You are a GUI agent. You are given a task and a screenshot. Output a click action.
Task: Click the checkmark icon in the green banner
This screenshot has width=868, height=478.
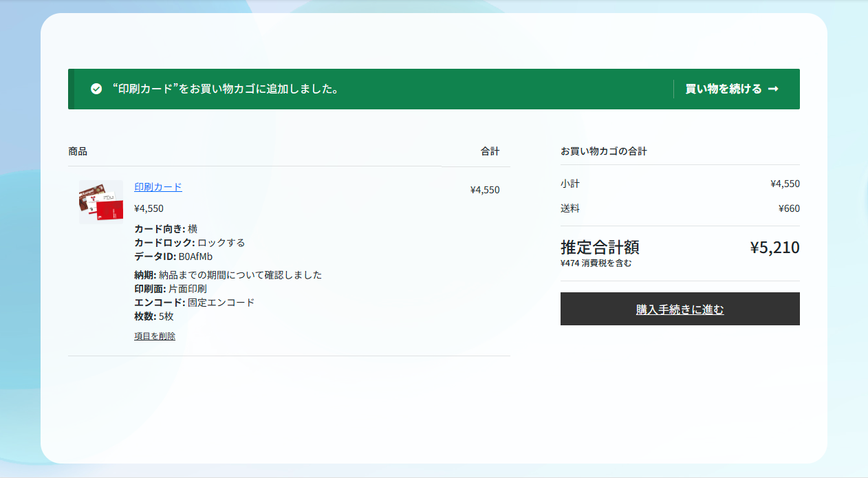94,89
